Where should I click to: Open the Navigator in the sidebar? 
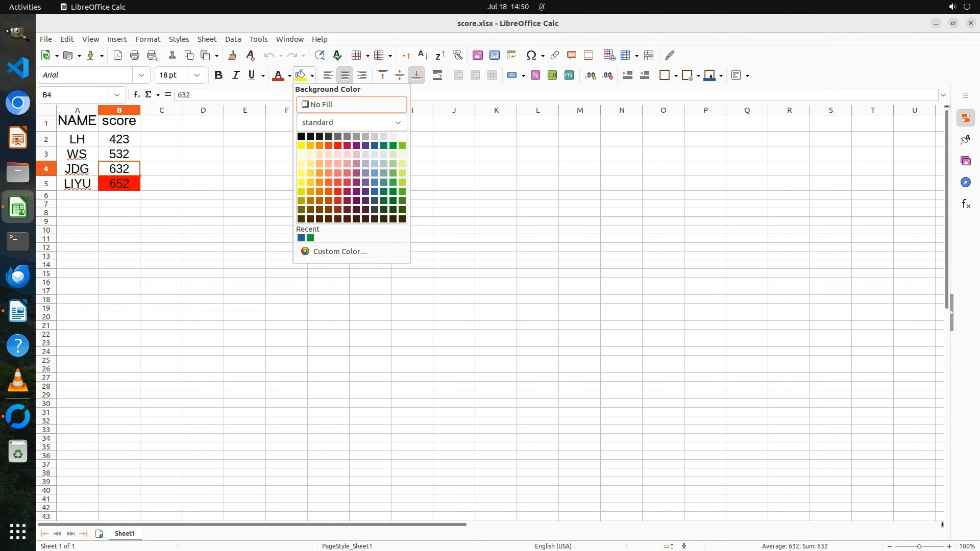[966, 183]
